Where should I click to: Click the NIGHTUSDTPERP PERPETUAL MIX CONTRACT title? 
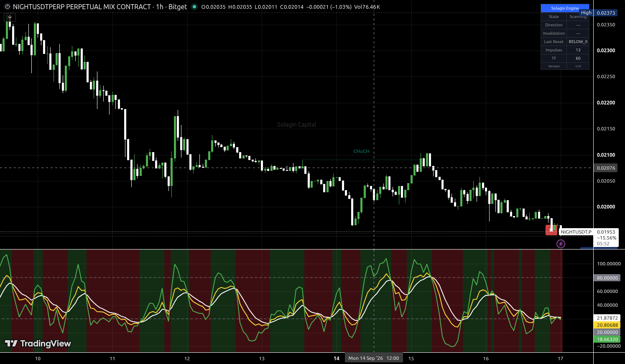[82, 7]
